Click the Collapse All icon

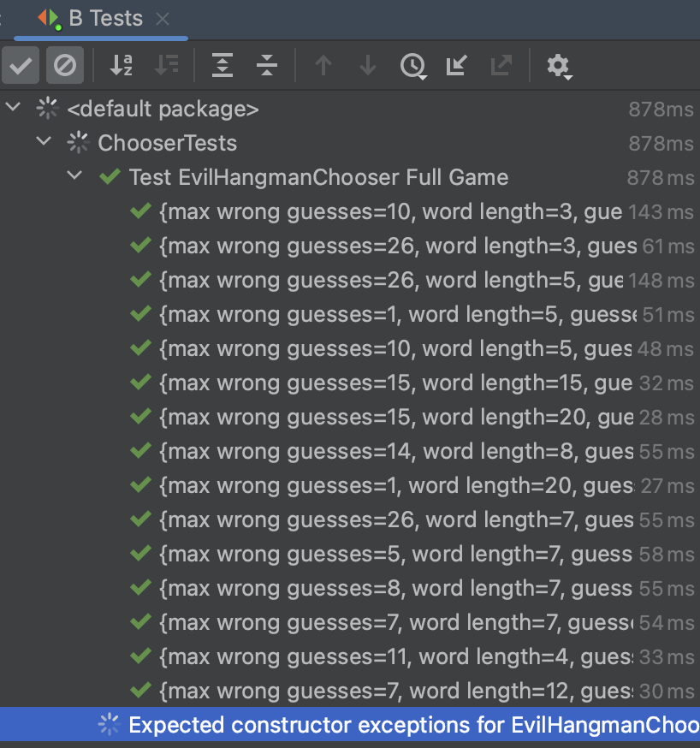267,66
